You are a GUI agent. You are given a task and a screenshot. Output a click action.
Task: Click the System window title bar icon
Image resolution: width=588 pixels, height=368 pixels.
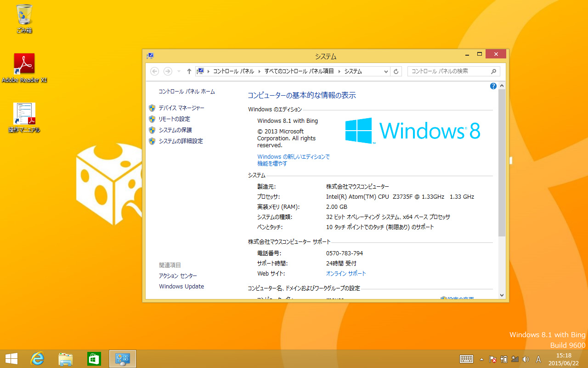click(x=150, y=56)
